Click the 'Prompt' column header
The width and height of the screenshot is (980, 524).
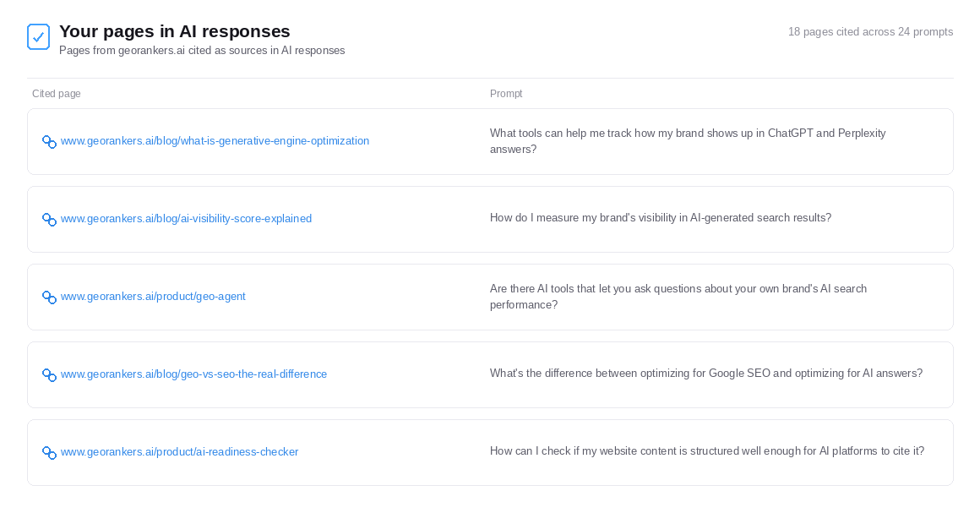[x=506, y=94]
